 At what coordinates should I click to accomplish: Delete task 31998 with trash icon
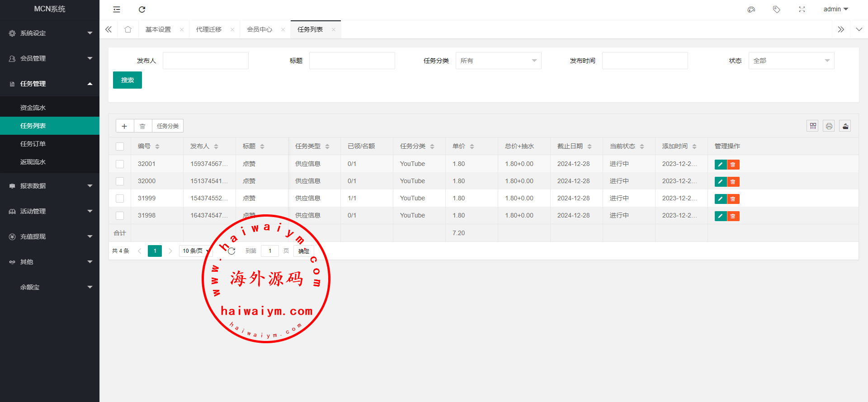pos(733,216)
